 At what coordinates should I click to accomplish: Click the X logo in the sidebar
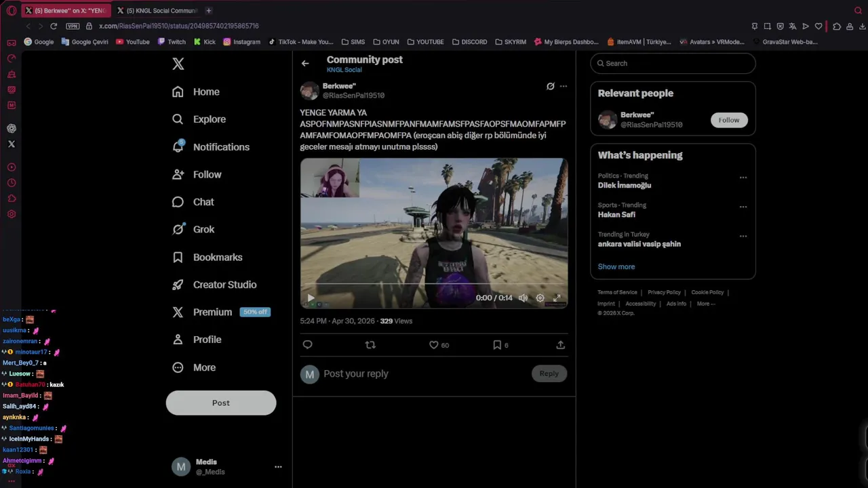click(x=178, y=64)
